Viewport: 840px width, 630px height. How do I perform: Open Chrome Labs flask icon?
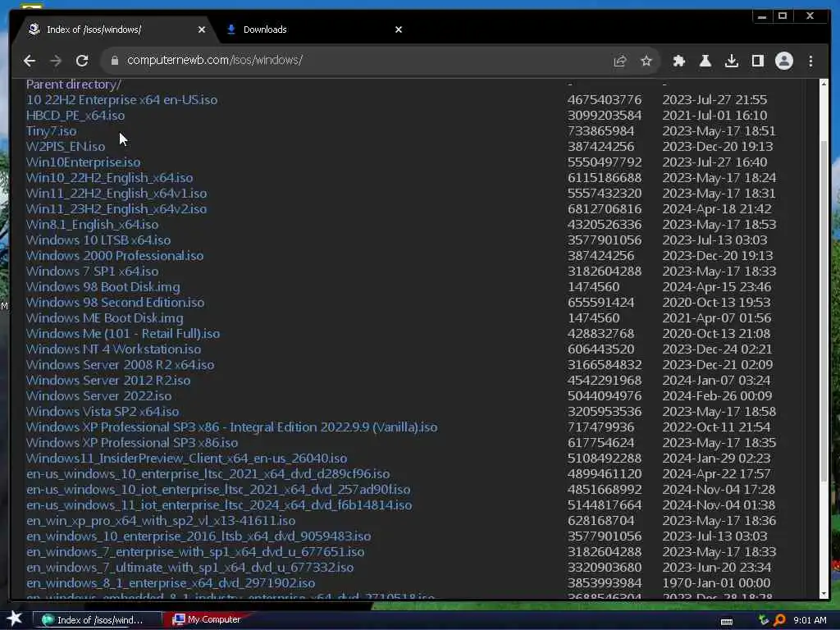[x=705, y=61]
